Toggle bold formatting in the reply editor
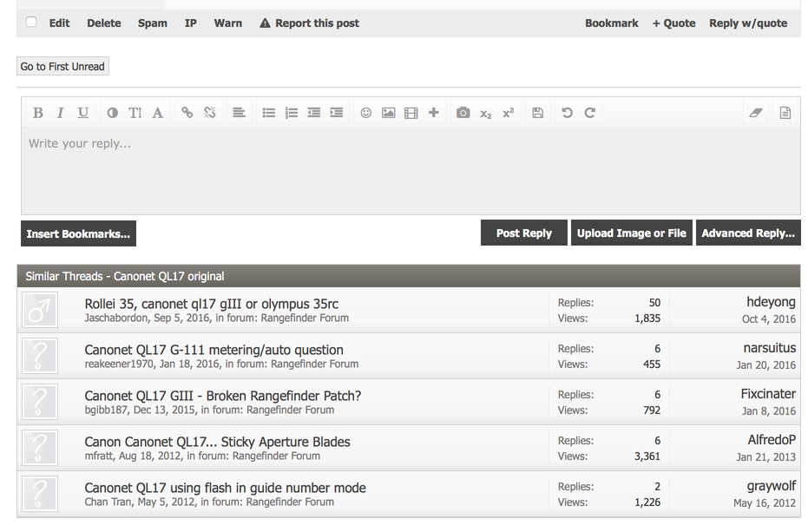The width and height of the screenshot is (808, 532). (x=38, y=113)
